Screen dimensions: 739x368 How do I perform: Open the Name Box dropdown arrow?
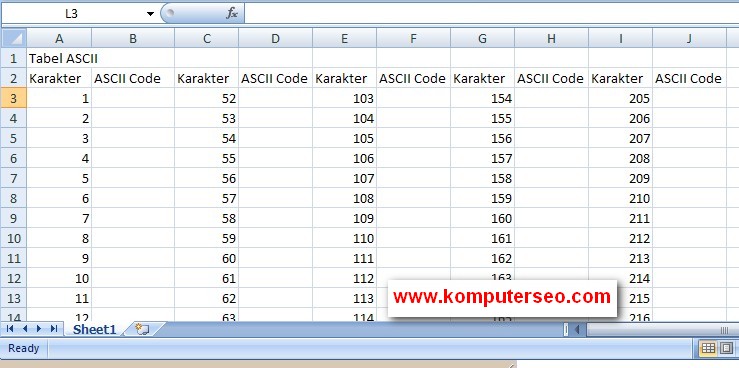(x=150, y=14)
